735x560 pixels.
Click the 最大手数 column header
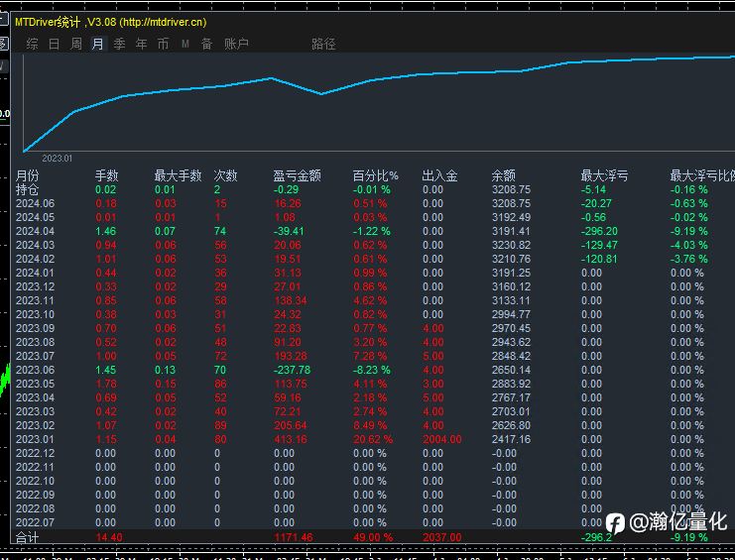pyautogui.click(x=179, y=175)
